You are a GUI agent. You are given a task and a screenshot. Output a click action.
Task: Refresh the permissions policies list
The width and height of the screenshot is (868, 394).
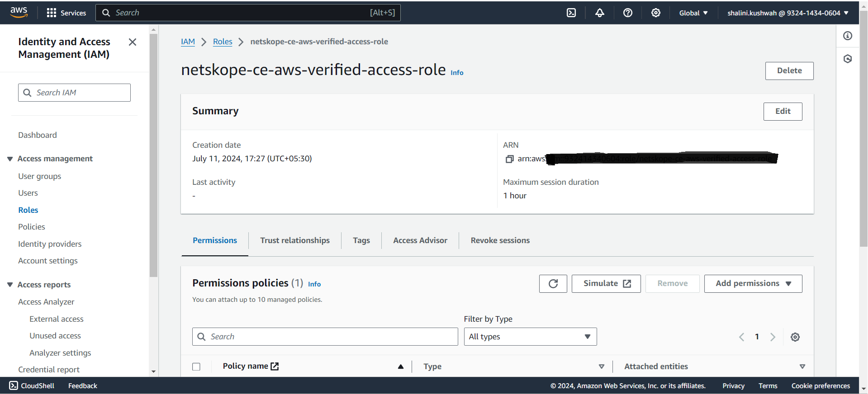553,284
